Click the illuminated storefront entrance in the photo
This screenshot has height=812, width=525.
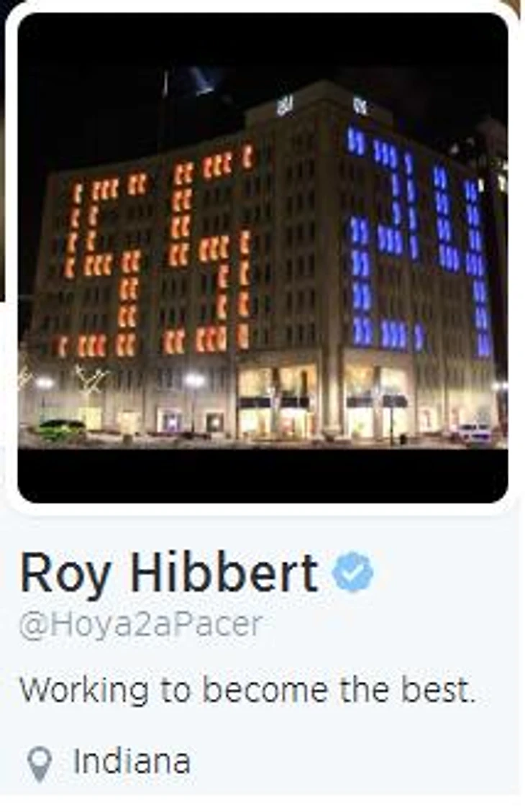tap(277, 401)
